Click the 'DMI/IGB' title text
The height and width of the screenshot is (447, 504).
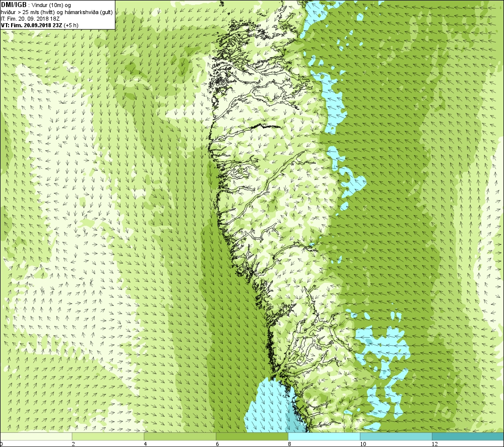[14, 5]
